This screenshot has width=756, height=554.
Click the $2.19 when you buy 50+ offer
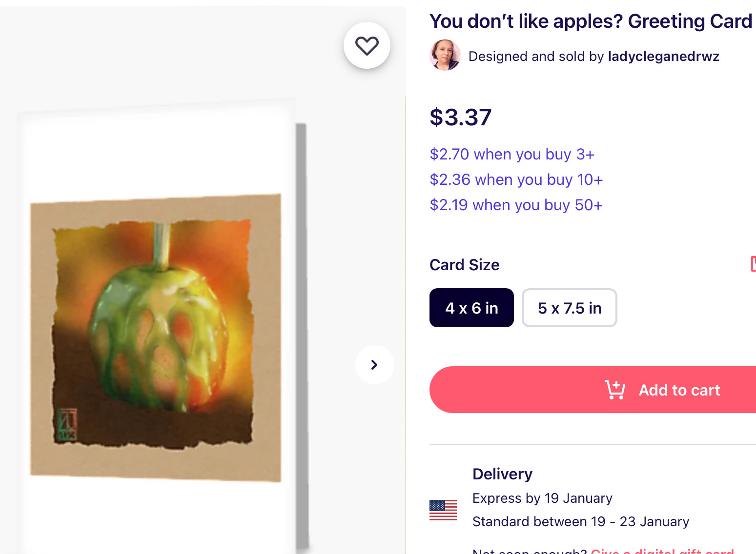(516, 205)
